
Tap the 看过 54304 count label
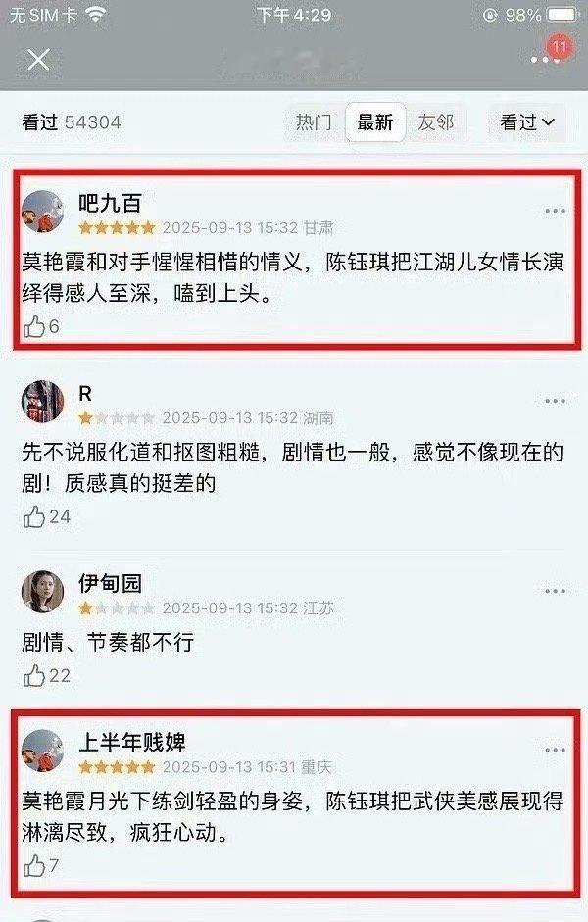coord(72,122)
